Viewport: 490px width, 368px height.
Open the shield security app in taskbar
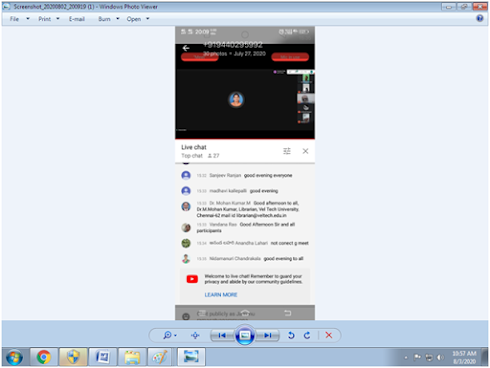(x=73, y=357)
